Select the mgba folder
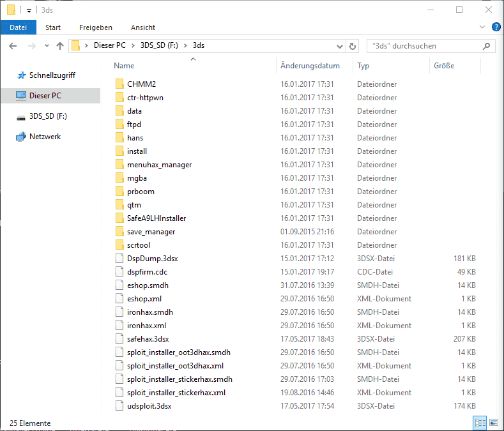The image size is (504, 431). [x=137, y=178]
